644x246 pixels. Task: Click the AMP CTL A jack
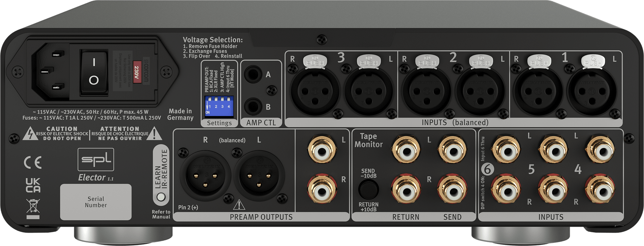[252, 75]
